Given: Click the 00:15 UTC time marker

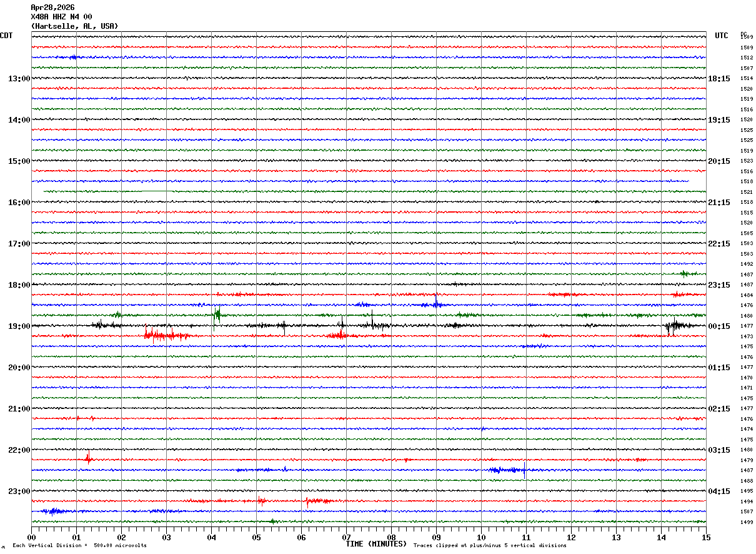Looking at the screenshot, I should pos(719,326).
